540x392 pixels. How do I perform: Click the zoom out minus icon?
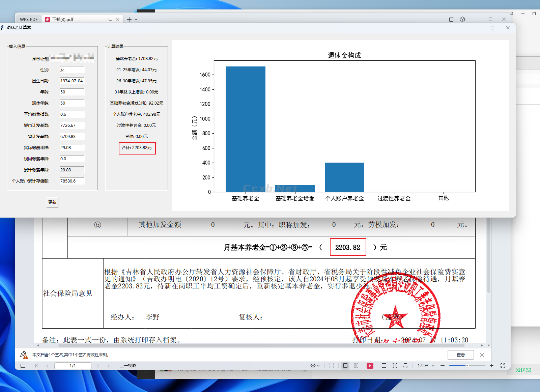pos(443,366)
